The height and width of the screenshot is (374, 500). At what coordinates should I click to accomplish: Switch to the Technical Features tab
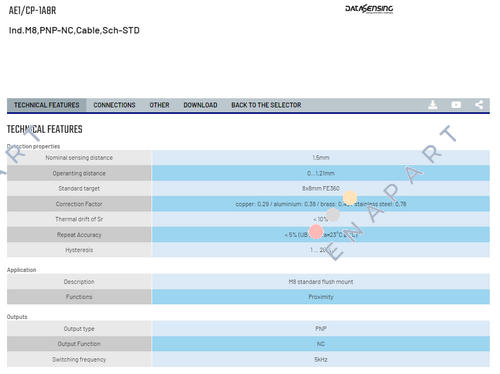[47, 105]
